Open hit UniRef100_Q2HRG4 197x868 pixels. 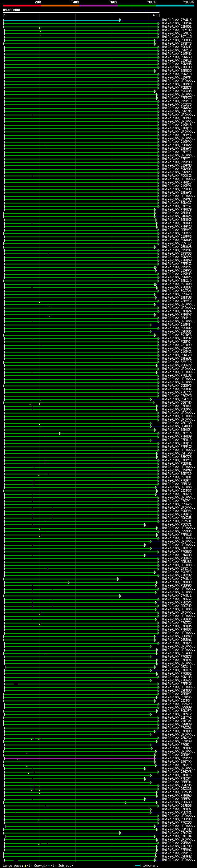[177, 23]
